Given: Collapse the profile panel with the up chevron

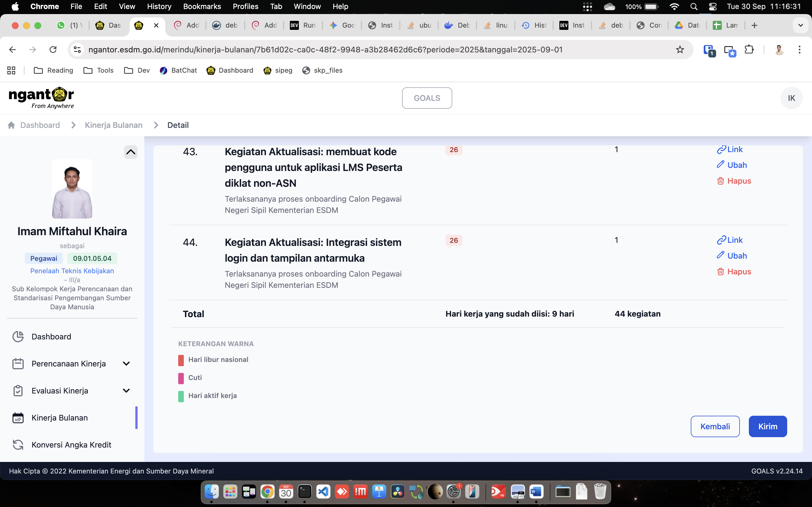Looking at the screenshot, I should click(131, 152).
